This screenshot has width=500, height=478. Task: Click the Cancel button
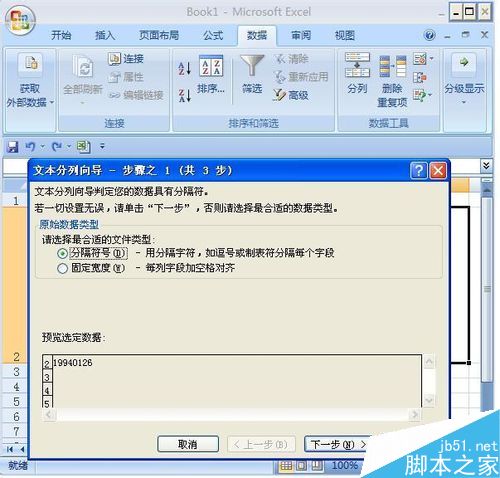point(188,444)
